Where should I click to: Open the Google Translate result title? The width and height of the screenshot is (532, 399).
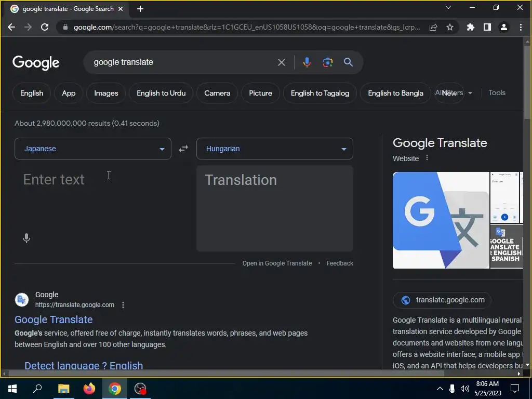point(54,320)
